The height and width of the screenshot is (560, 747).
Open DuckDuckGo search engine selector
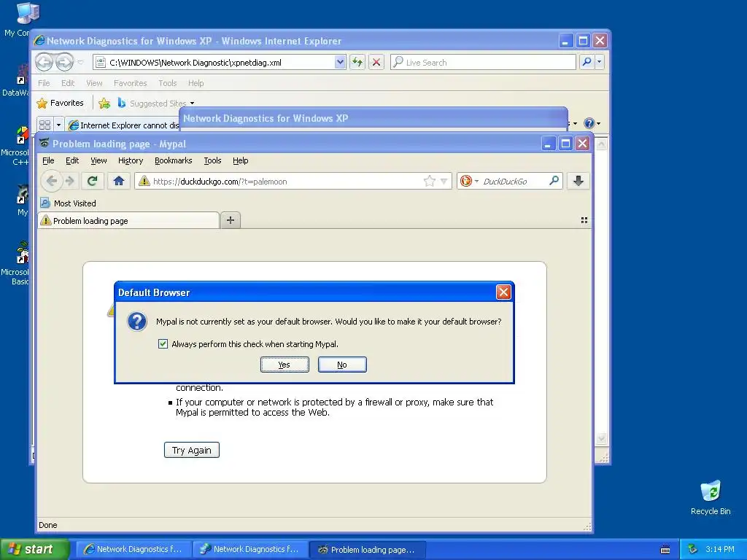pos(469,181)
